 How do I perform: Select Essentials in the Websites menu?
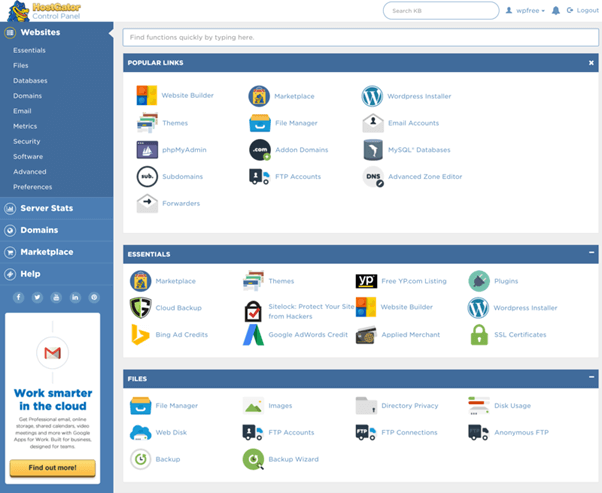pyautogui.click(x=29, y=50)
